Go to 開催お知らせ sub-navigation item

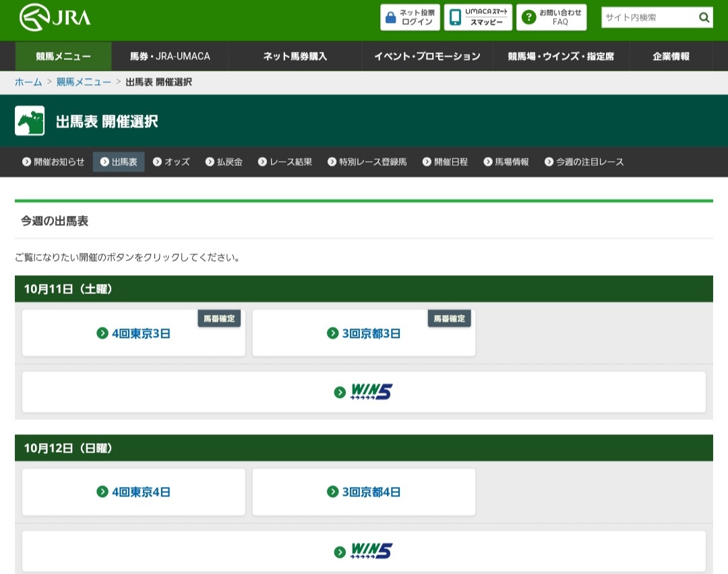pos(53,162)
